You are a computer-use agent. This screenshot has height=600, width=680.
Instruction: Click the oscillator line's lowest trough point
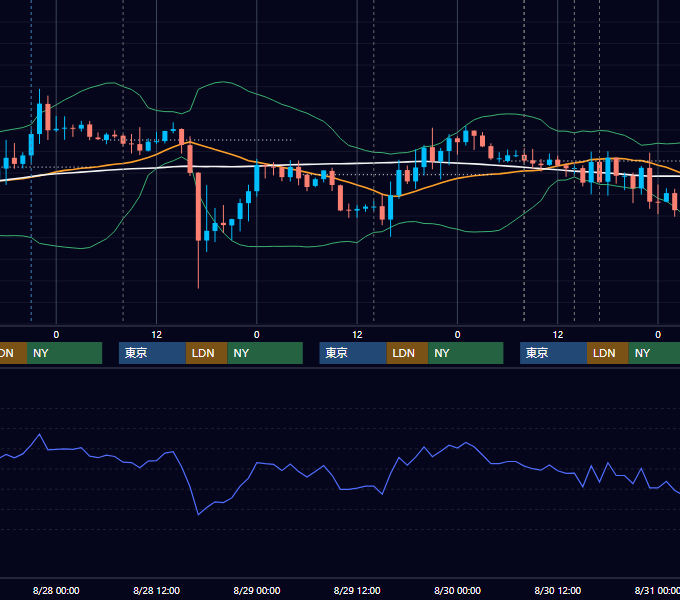198,515
